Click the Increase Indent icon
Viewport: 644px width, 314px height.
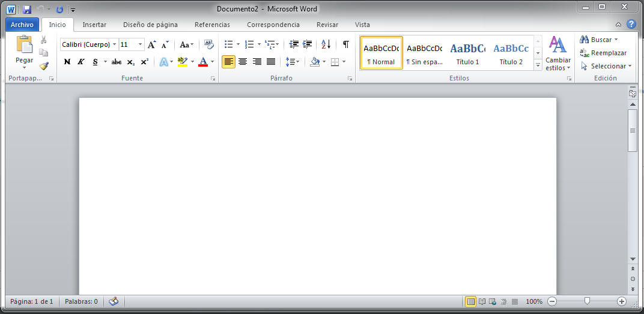[x=308, y=44]
